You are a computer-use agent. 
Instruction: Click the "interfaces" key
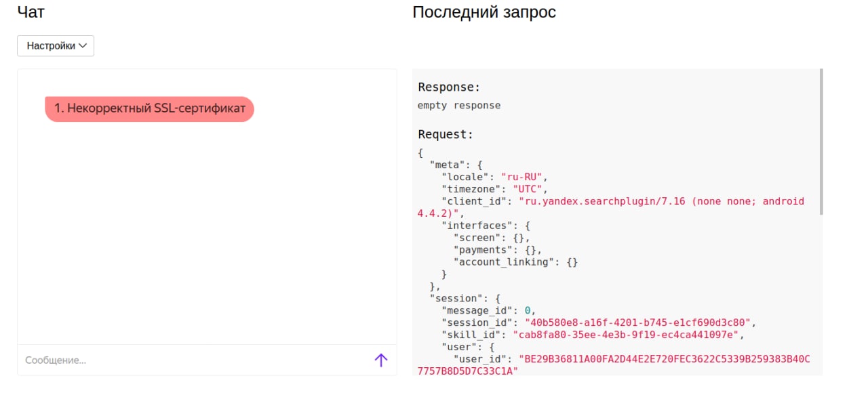(477, 226)
